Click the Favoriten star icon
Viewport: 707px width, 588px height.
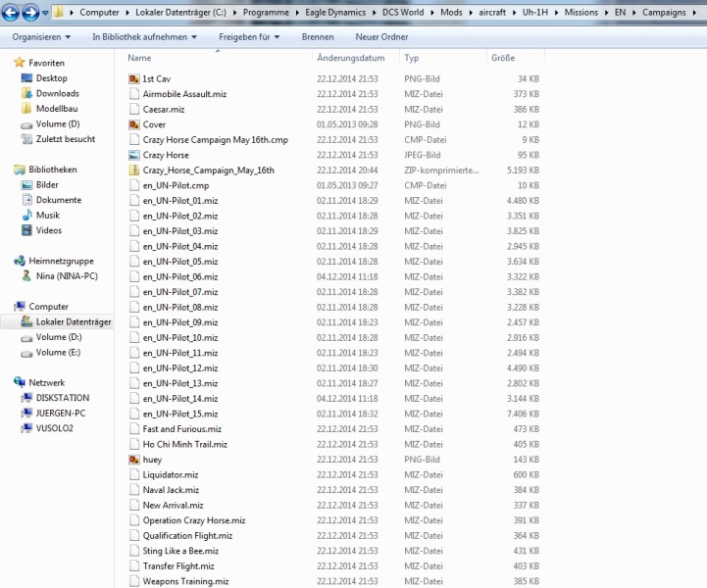coord(19,62)
